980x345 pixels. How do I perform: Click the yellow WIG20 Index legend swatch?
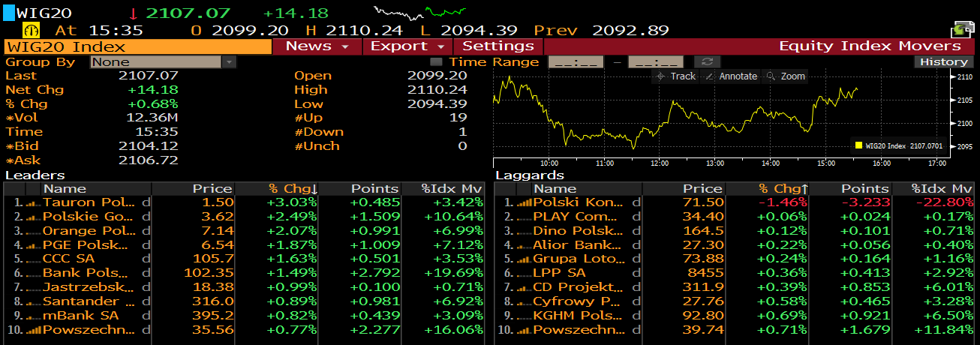(858, 145)
